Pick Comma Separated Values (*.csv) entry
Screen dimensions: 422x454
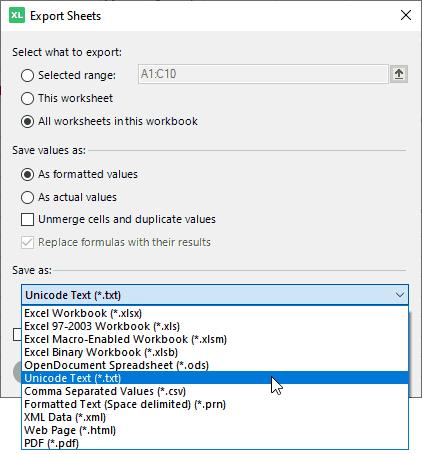tap(215, 391)
